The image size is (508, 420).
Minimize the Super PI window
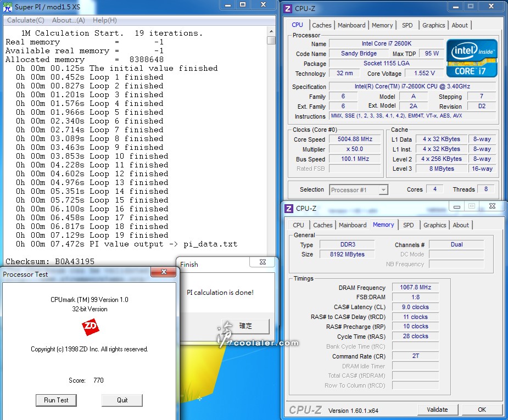click(228, 5)
